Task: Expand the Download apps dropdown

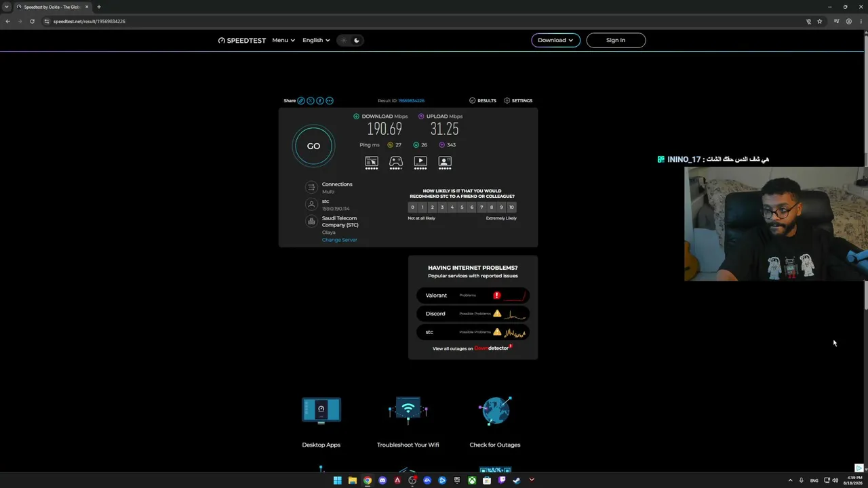Action: (x=555, y=40)
